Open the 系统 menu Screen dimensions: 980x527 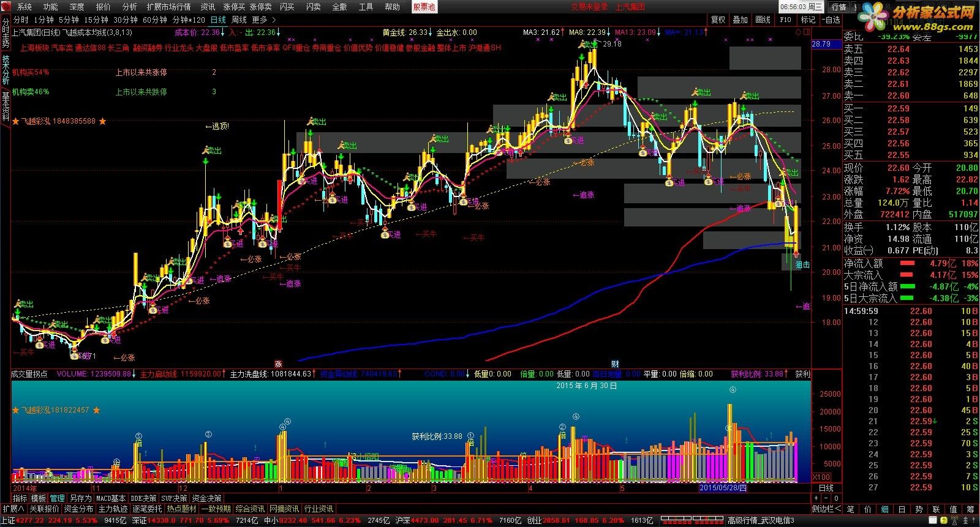pos(24,7)
